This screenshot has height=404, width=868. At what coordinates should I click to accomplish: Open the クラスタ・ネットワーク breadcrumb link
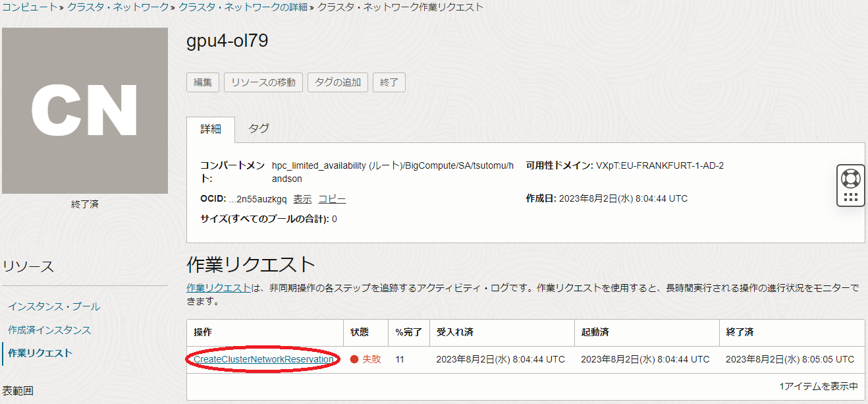tap(118, 7)
